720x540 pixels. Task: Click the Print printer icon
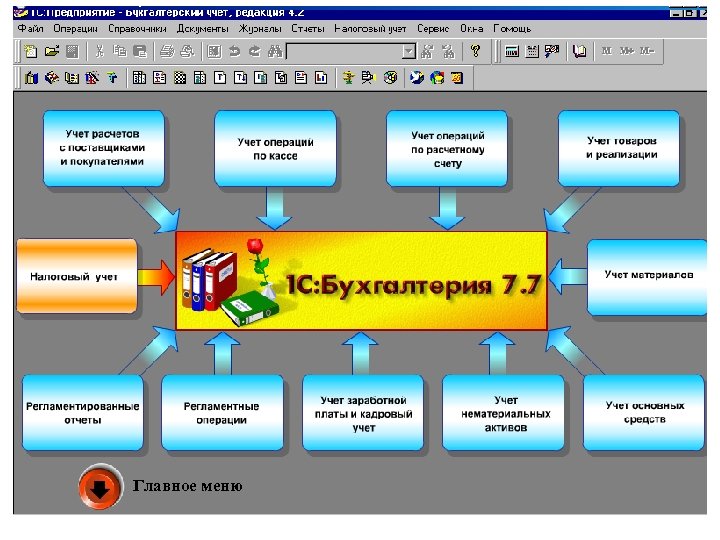tap(167, 51)
